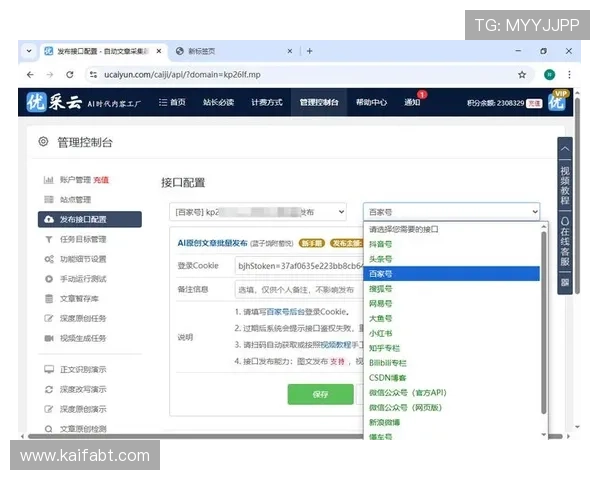This screenshot has width=600, height=480.
Task: Select 知乎专栏 from the interface list
Action: click(452, 348)
